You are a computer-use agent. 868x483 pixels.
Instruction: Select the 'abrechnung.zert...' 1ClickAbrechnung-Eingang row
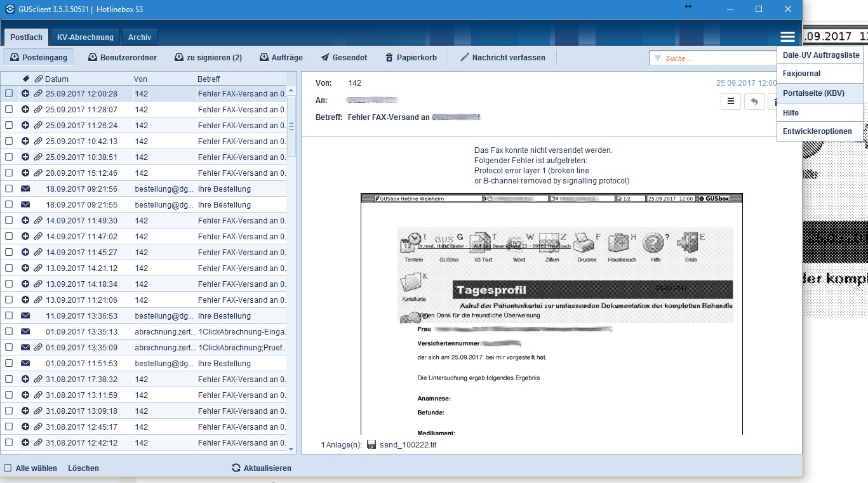tap(144, 331)
